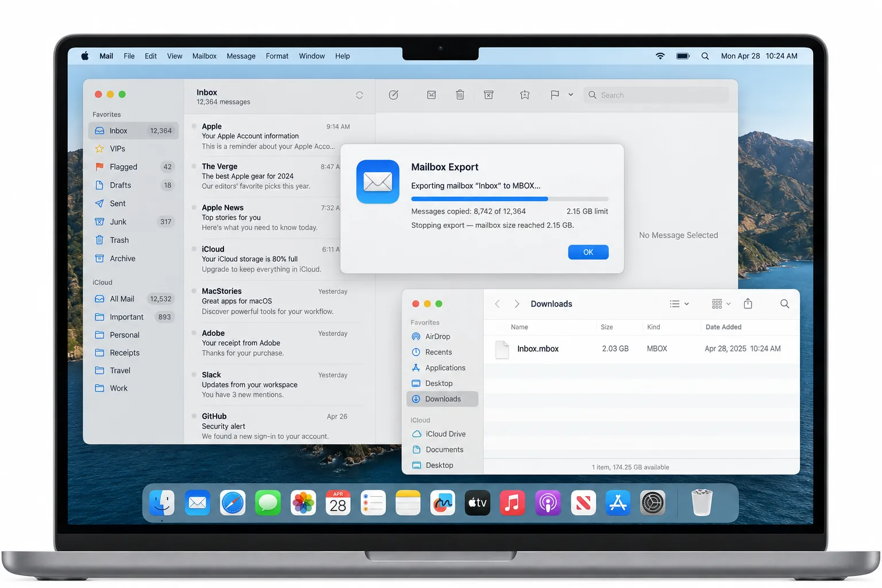The image size is (882, 588).
Task: Open the Message menu
Action: [241, 56]
